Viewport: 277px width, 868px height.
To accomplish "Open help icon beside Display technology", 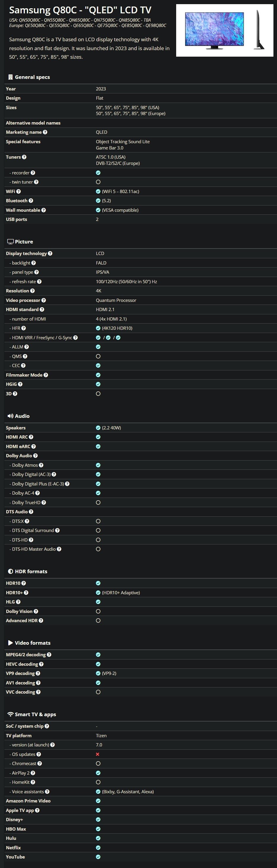I will [50, 253].
